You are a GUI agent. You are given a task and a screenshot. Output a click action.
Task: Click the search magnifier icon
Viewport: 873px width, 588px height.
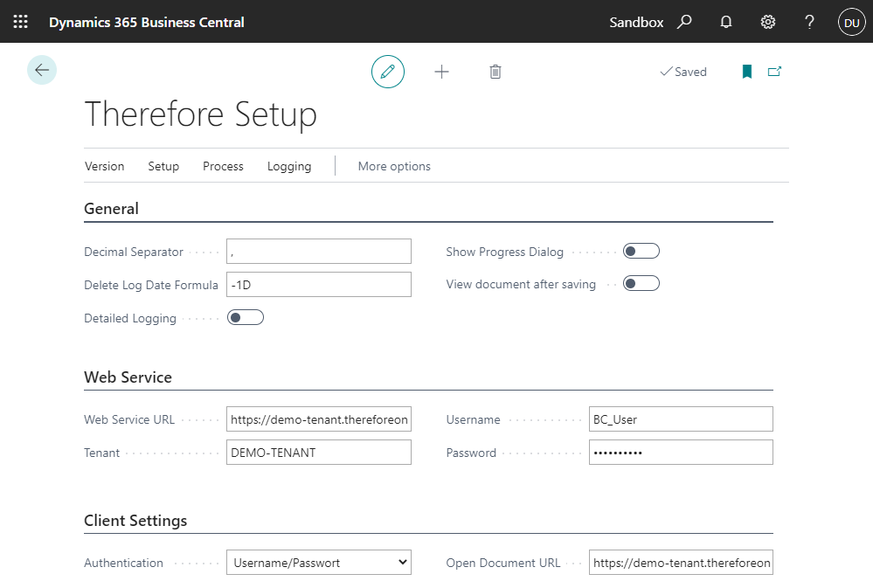684,22
